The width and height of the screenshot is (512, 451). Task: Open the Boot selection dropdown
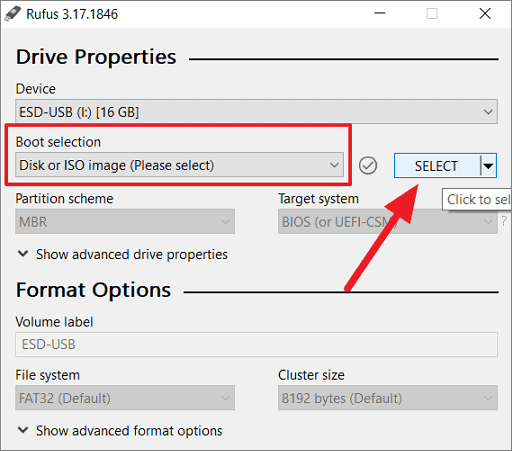179,165
